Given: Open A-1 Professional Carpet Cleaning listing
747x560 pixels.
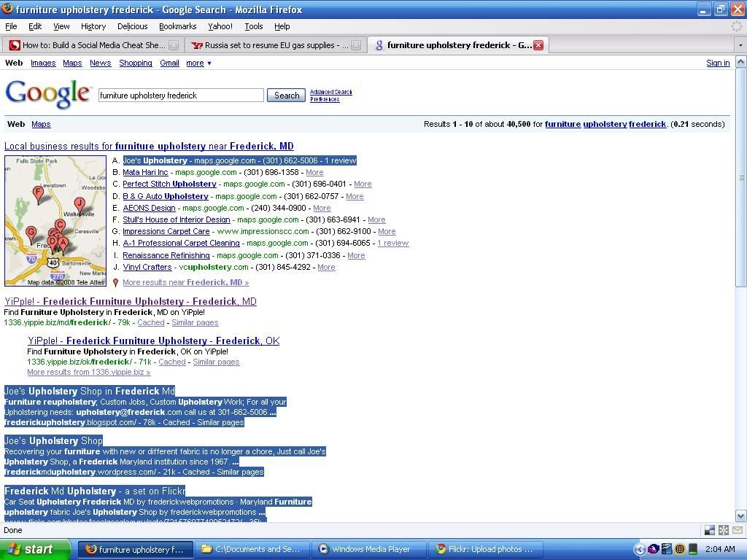Looking at the screenshot, I should coord(181,243).
